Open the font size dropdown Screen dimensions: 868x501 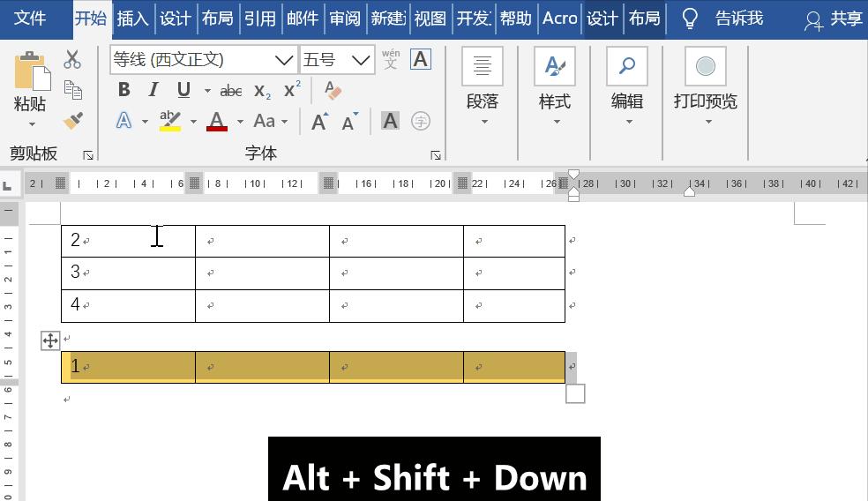360,60
